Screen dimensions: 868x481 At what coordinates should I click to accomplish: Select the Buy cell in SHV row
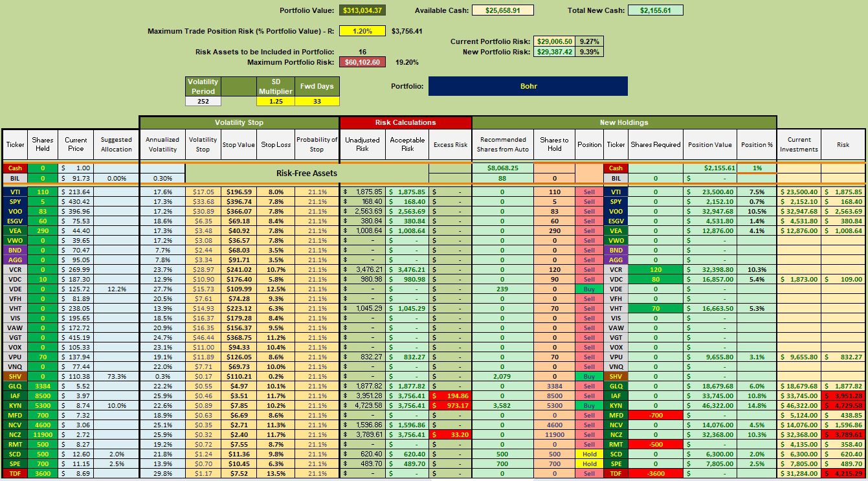click(589, 375)
